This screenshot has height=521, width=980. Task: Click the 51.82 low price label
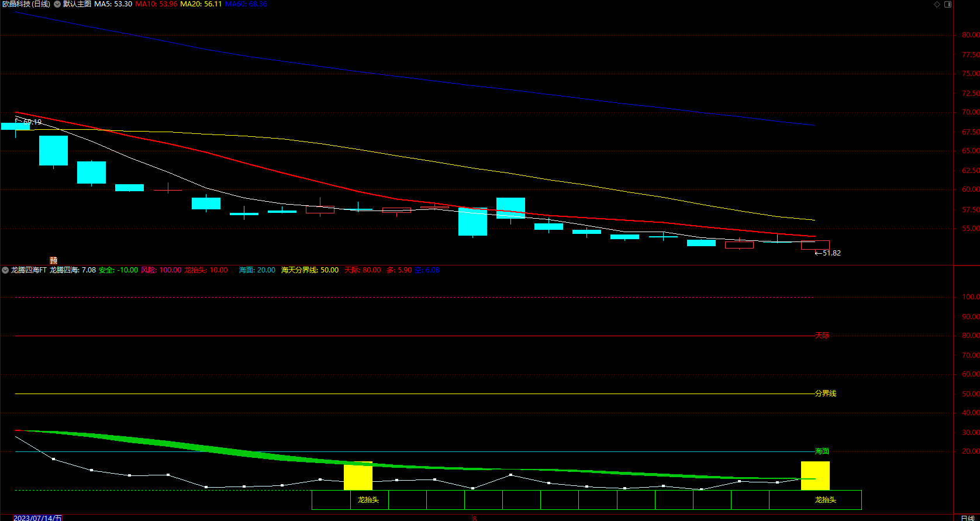831,253
